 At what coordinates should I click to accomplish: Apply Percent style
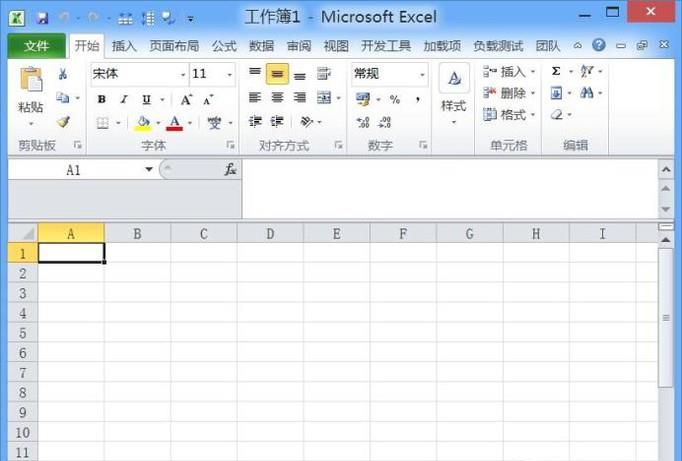point(395,100)
